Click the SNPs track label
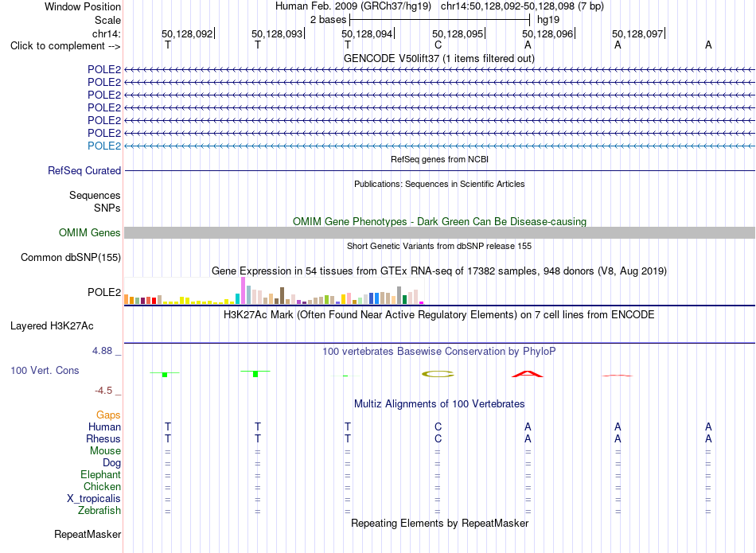756x553 pixels. [x=107, y=208]
